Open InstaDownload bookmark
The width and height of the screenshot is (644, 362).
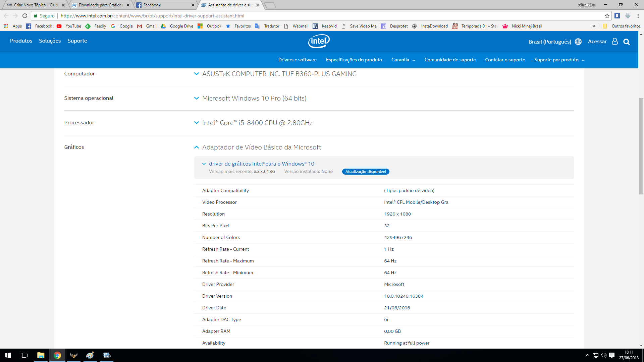(x=430, y=26)
